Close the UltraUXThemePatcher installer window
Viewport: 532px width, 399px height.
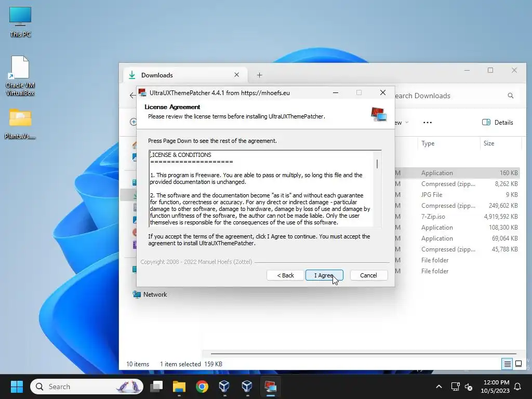pos(383,92)
